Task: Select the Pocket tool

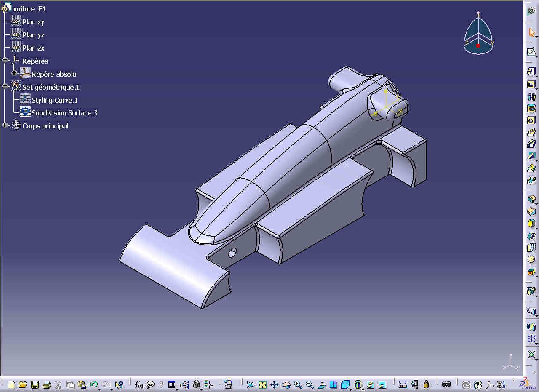Action: [531, 84]
